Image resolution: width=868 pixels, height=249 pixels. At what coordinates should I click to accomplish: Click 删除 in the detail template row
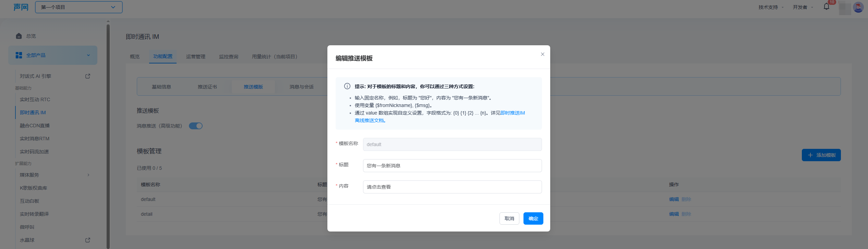[x=686, y=214]
